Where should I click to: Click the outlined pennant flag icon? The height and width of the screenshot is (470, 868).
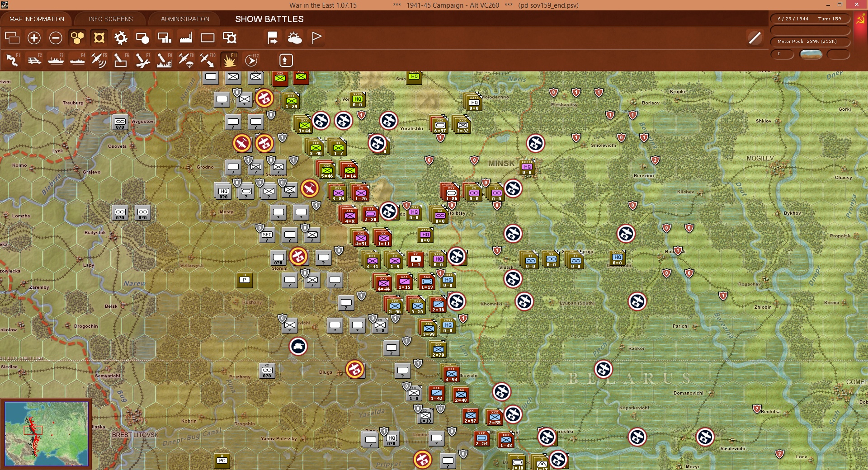(x=316, y=38)
